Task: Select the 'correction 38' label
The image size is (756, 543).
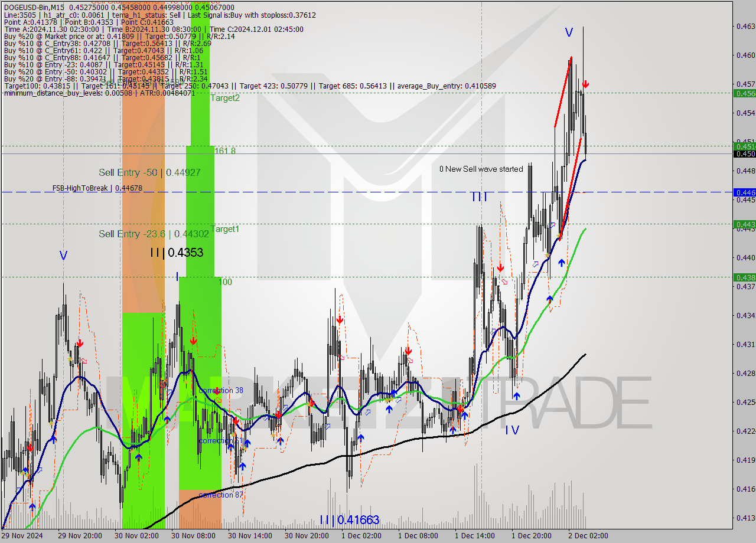Action: tap(221, 390)
